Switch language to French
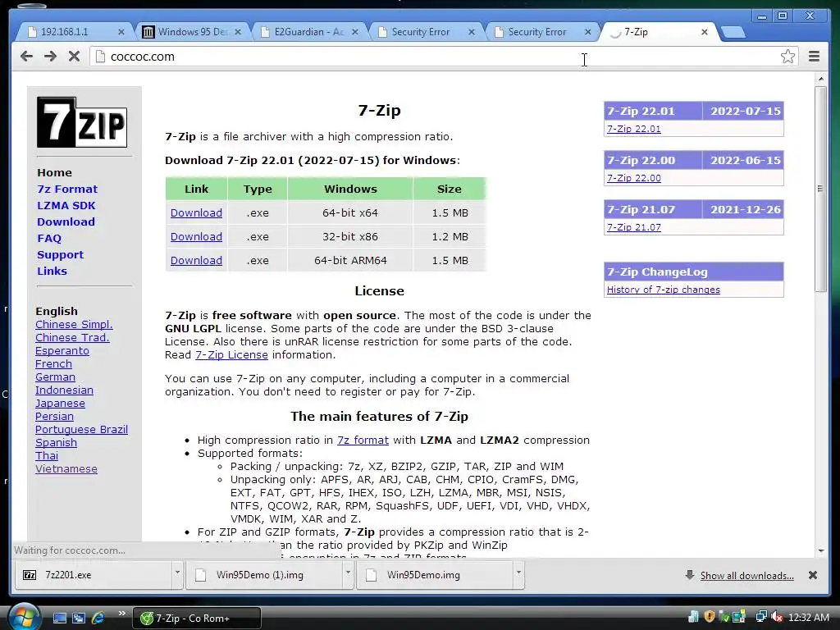840x630 pixels. tap(53, 363)
